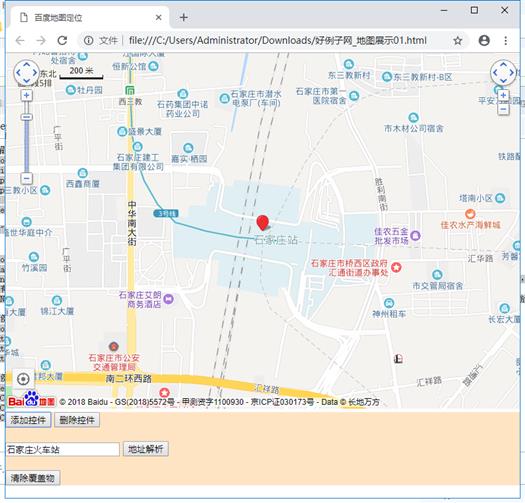The image size is (525, 503).
Task: Click the 神州租车 marker icon
Action: point(389,303)
